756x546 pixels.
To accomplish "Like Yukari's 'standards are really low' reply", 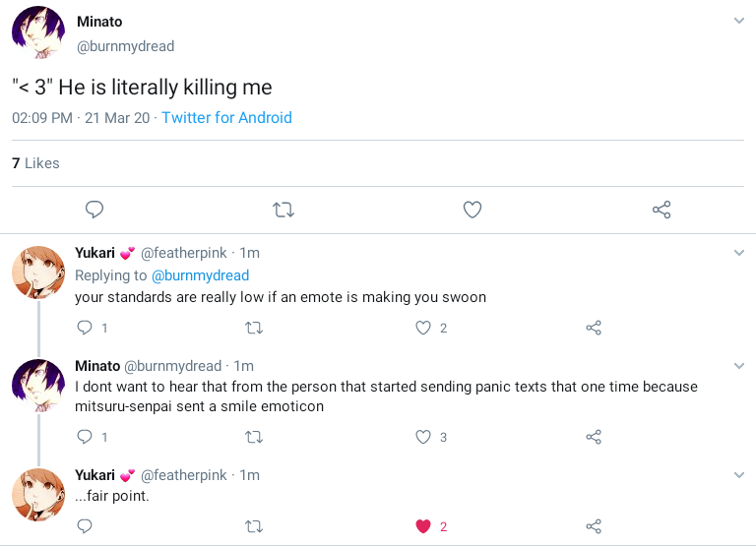I will (423, 328).
